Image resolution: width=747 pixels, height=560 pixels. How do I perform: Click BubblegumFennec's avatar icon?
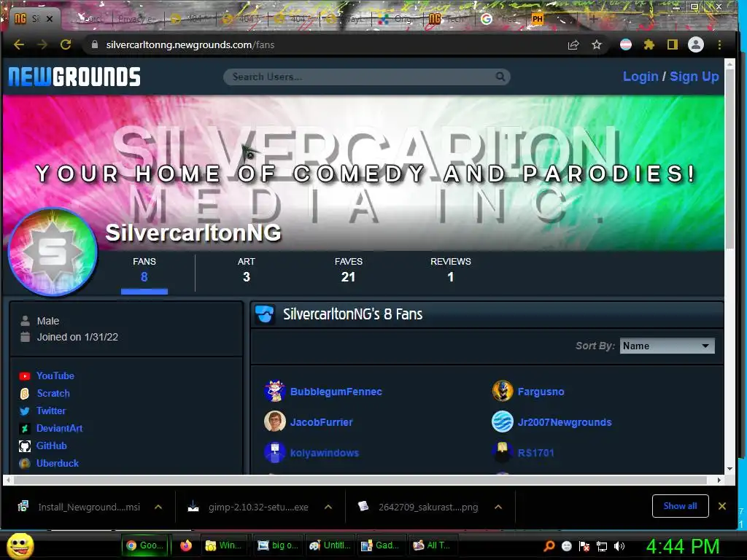275,391
